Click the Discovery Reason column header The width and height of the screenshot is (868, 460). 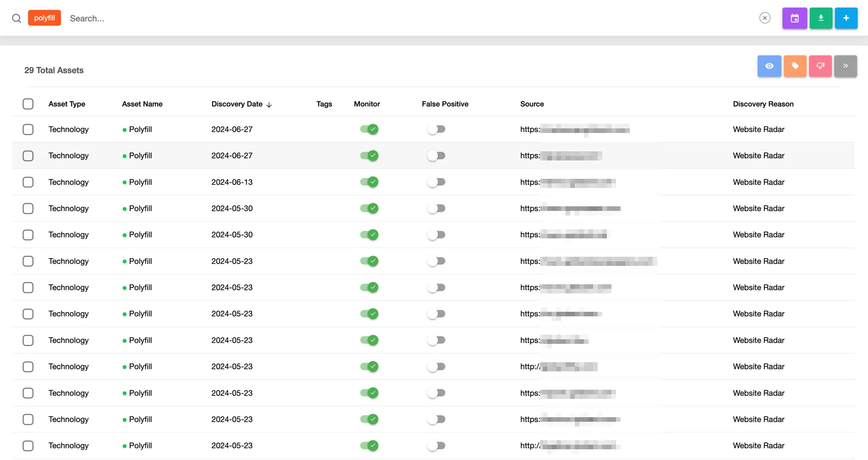point(763,104)
